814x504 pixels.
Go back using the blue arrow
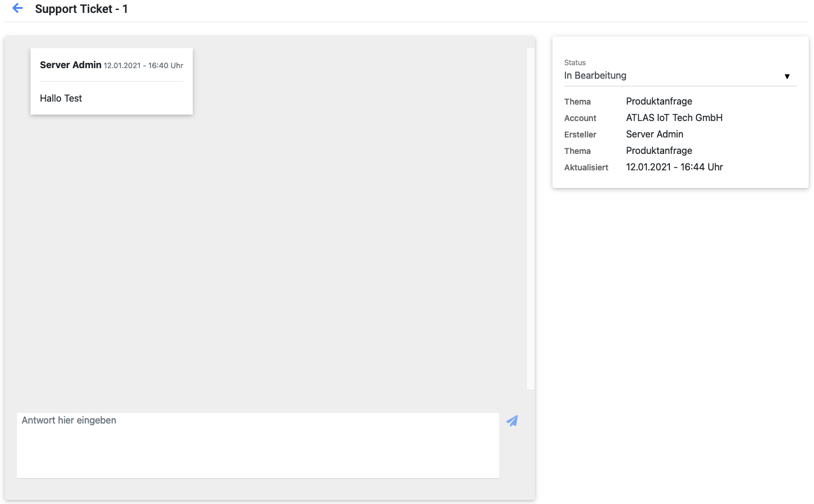pyautogui.click(x=18, y=8)
